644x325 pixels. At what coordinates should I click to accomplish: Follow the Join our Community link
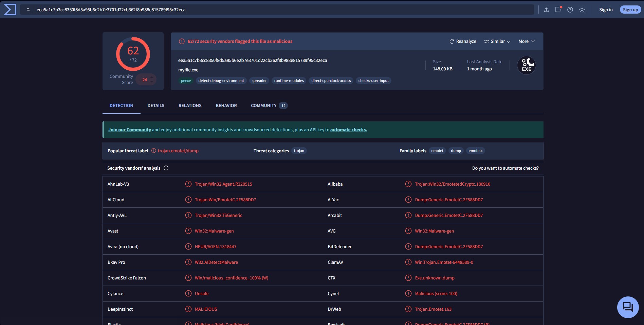130,130
